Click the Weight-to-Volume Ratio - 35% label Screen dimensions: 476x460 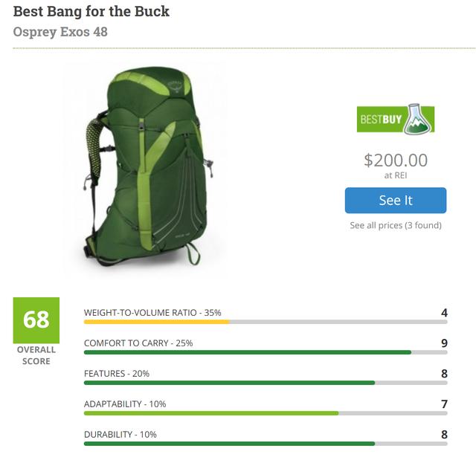coord(152,313)
